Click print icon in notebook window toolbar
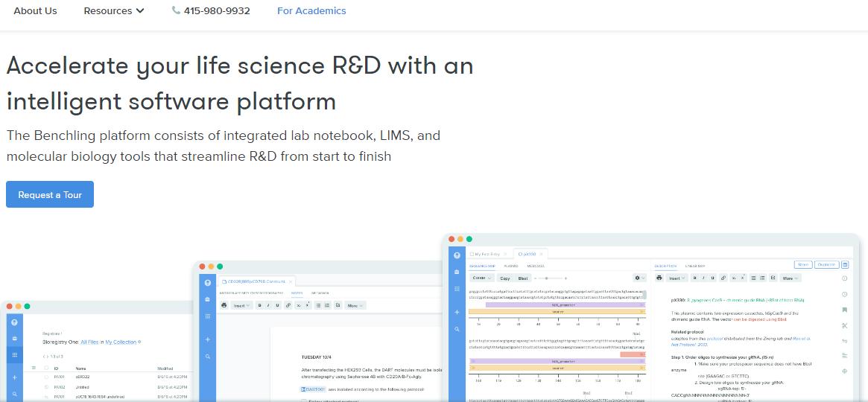The image size is (868, 402). (x=224, y=305)
